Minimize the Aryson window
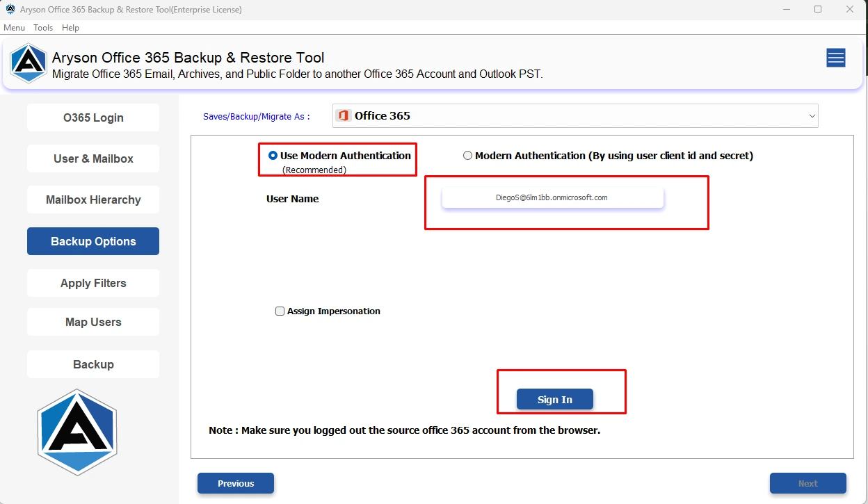Image resolution: width=868 pixels, height=504 pixels. (786, 10)
